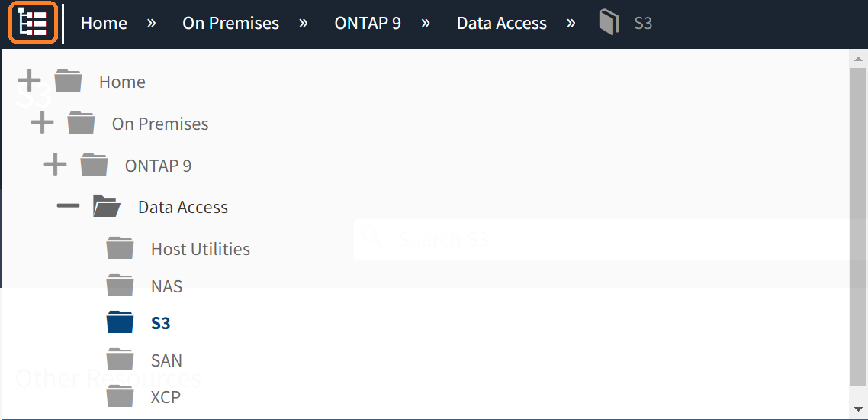Click the open Data Access folder icon
Viewport: 868px width, 420px height.
click(x=107, y=207)
